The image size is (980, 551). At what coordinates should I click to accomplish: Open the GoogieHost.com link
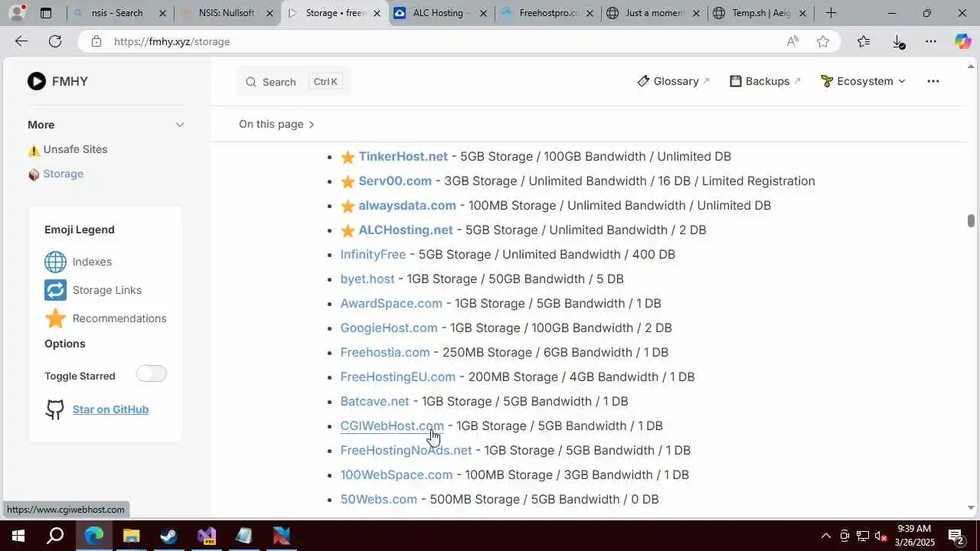(x=389, y=328)
